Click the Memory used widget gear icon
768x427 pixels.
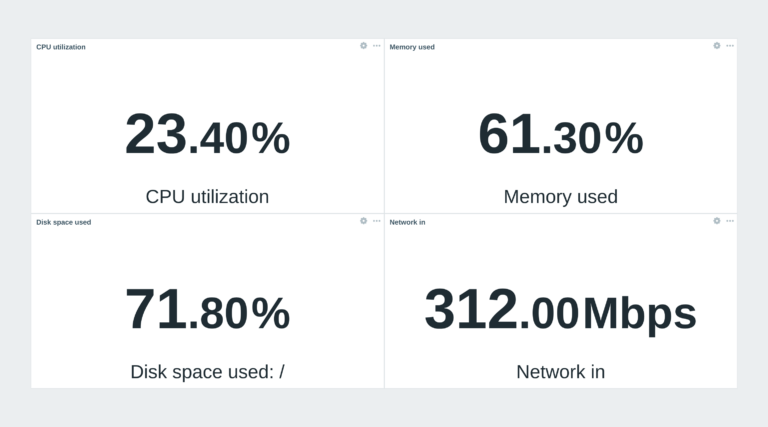[717, 46]
